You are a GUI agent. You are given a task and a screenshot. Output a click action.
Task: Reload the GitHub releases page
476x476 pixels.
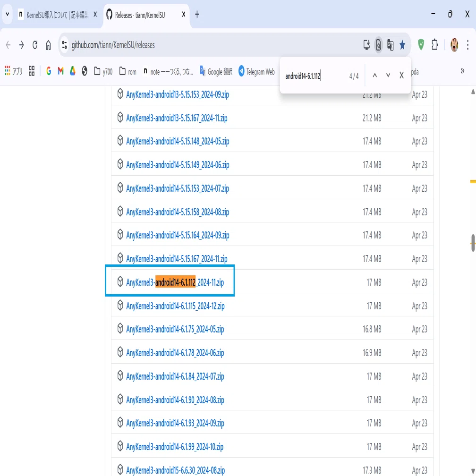point(35,45)
